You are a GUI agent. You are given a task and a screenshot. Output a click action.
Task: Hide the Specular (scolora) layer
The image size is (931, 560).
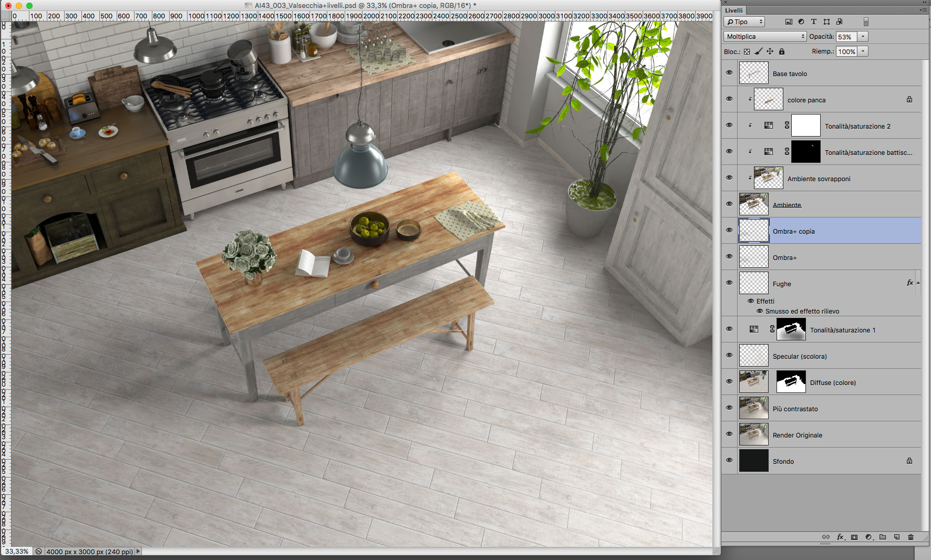pyautogui.click(x=729, y=356)
